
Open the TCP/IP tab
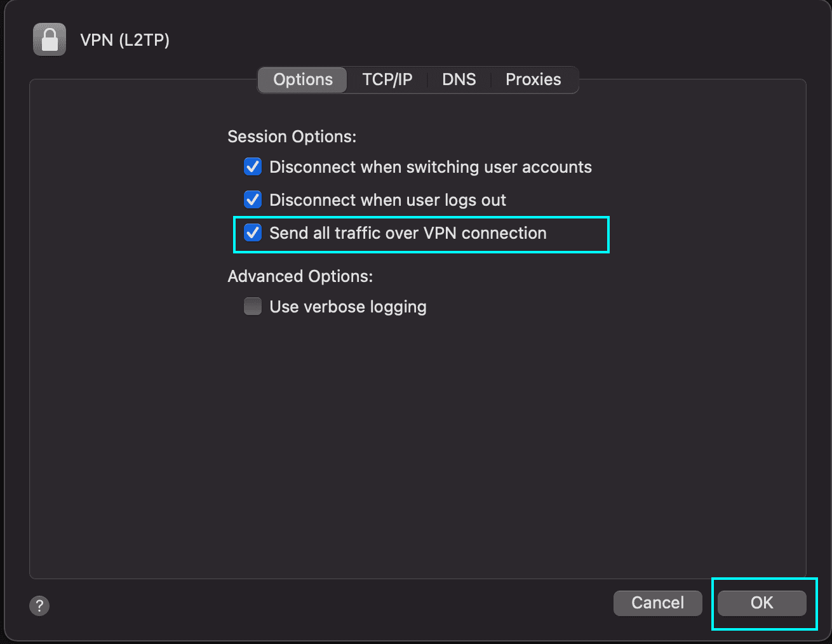pyautogui.click(x=387, y=79)
